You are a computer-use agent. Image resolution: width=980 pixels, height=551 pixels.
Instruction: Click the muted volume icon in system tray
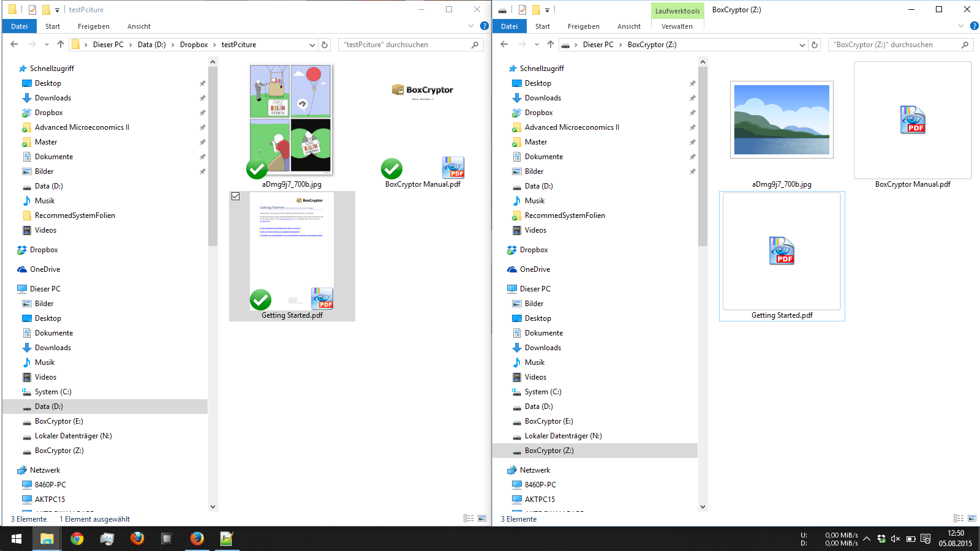pos(895,539)
